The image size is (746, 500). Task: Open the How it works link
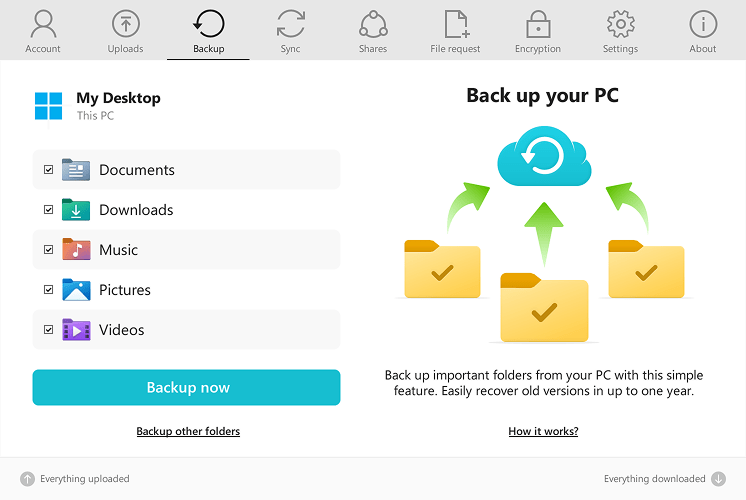point(543,431)
